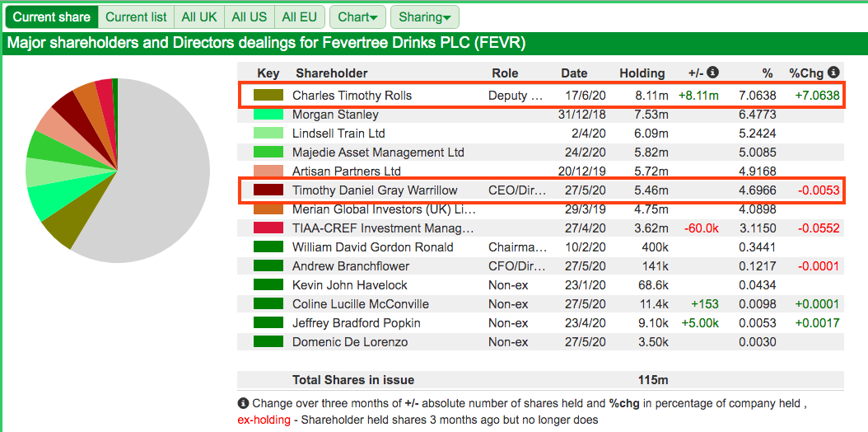Click the +5.00k change for Popkin
The width and height of the screenshot is (868, 432).
tap(700, 323)
